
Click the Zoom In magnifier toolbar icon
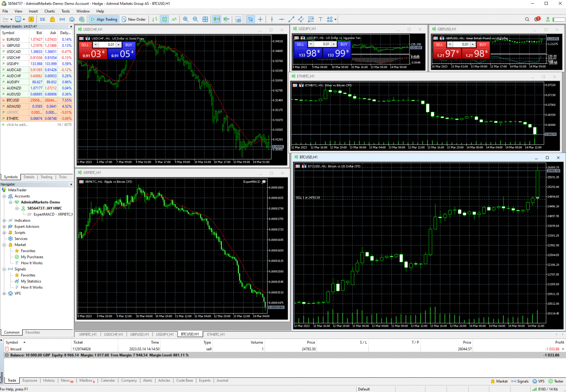point(186,20)
